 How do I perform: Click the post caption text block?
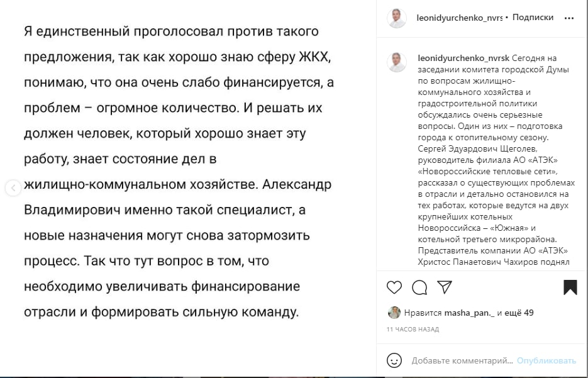click(x=497, y=160)
